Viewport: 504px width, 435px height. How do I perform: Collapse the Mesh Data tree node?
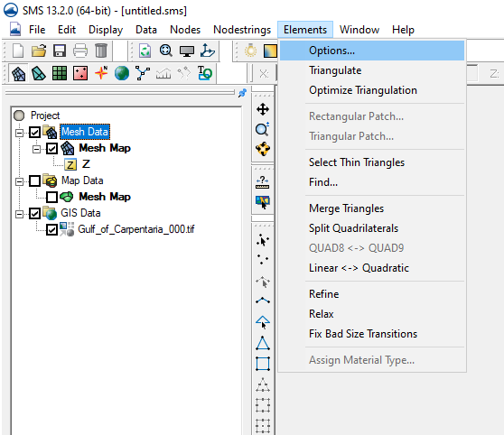click(x=20, y=133)
